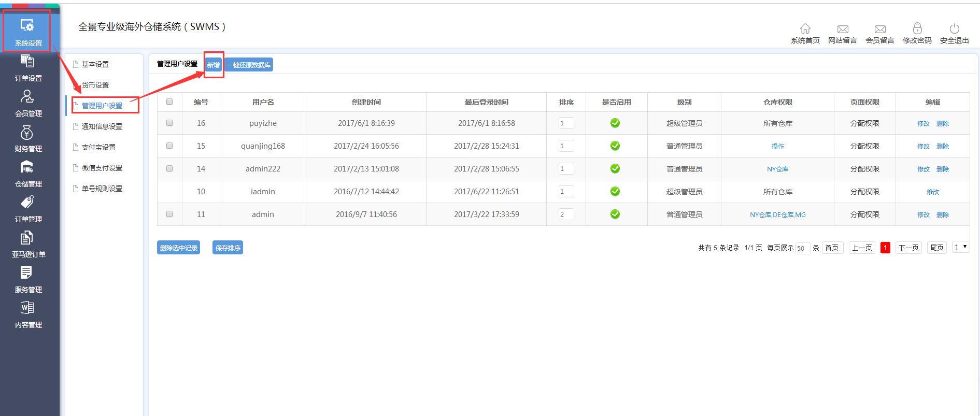Open 会员管理 member management icon
Image resolution: width=980 pixels, height=416 pixels.
pyautogui.click(x=28, y=97)
